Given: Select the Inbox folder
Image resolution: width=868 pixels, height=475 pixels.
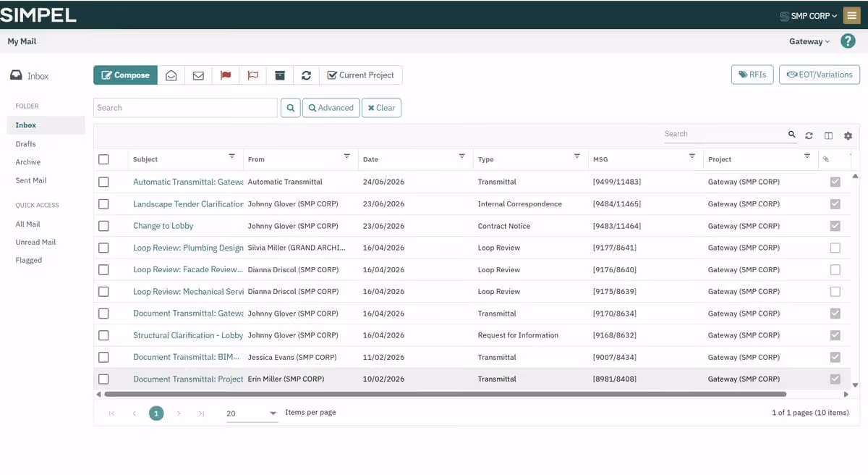Looking at the screenshot, I should (x=46, y=125).
